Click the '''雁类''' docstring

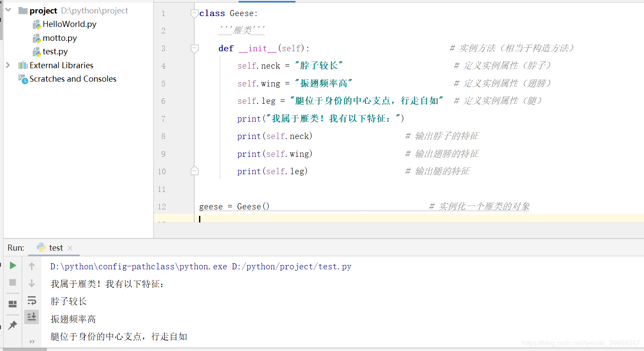[241, 30]
